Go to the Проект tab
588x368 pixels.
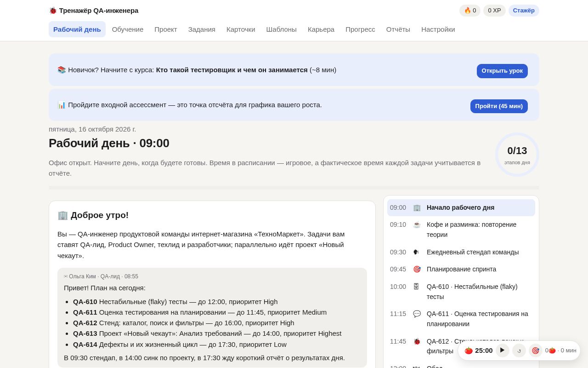166,29
